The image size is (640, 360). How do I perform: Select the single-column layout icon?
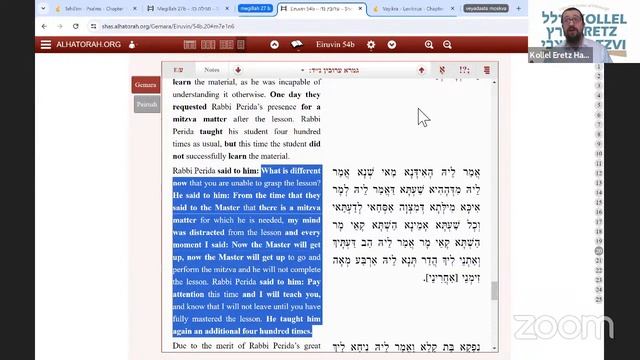click(241, 44)
